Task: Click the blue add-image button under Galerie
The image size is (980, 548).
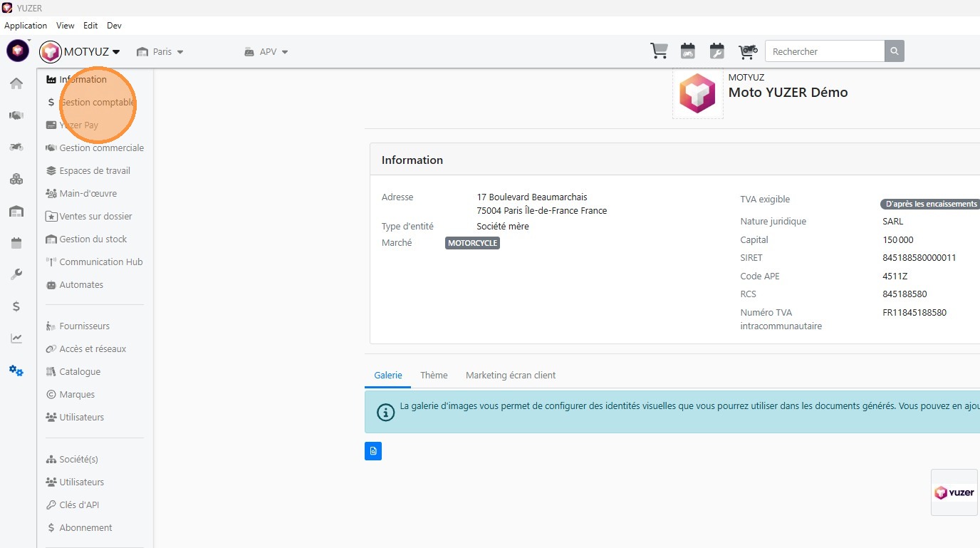Action: point(373,451)
